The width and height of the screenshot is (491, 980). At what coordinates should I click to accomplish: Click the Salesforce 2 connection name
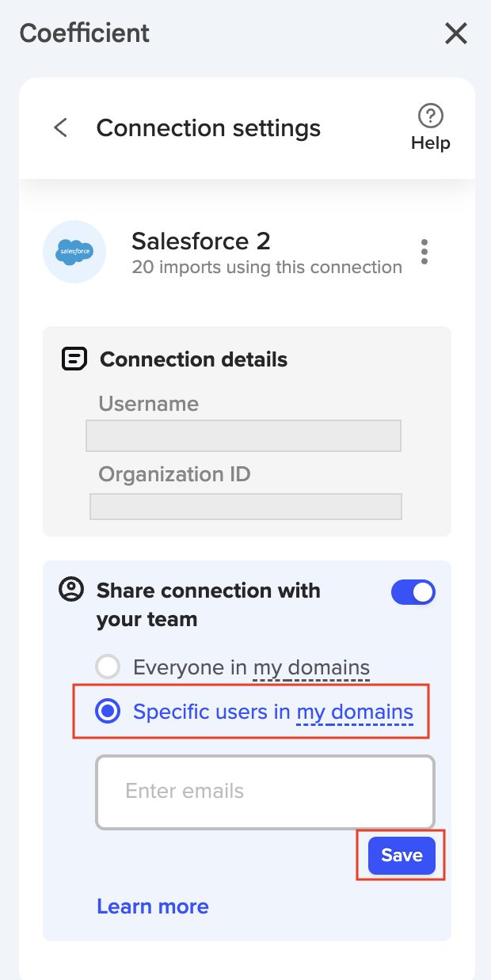201,241
